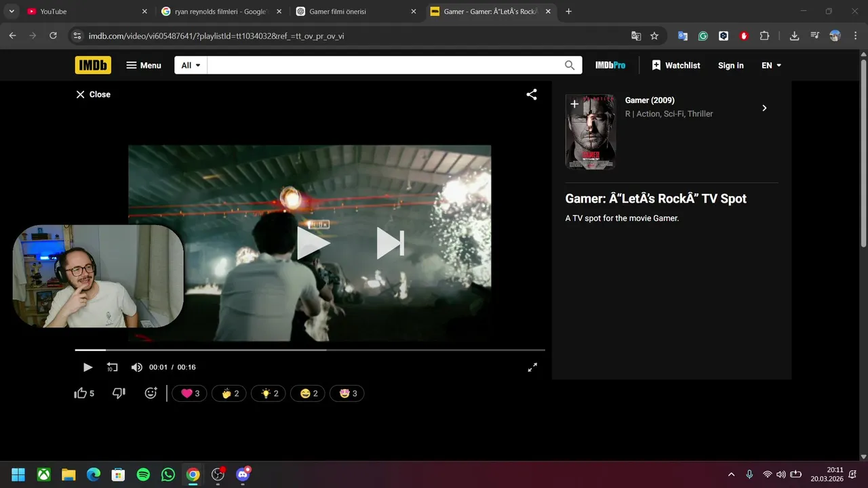Rewind 10 seconds
868x488 pixels.
pyautogui.click(x=112, y=367)
